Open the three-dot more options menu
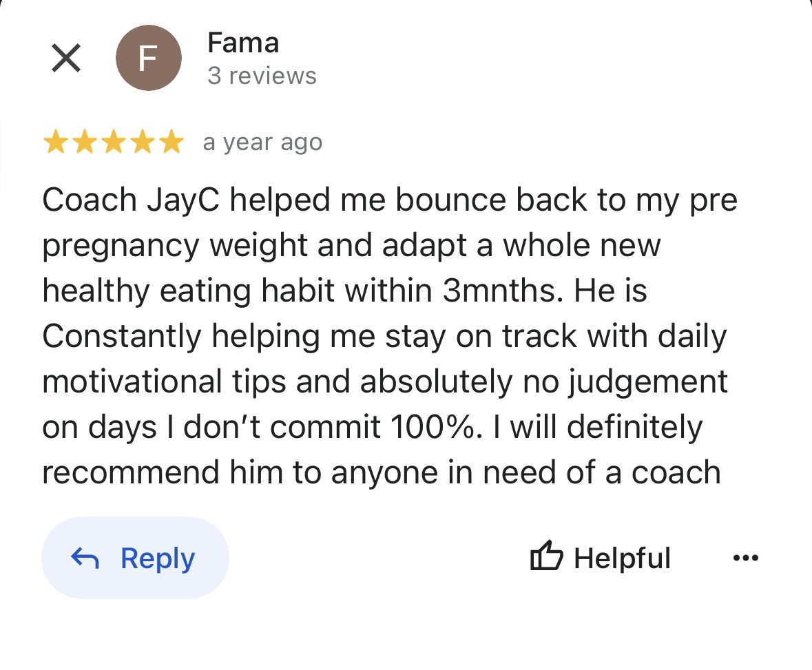 [745, 558]
